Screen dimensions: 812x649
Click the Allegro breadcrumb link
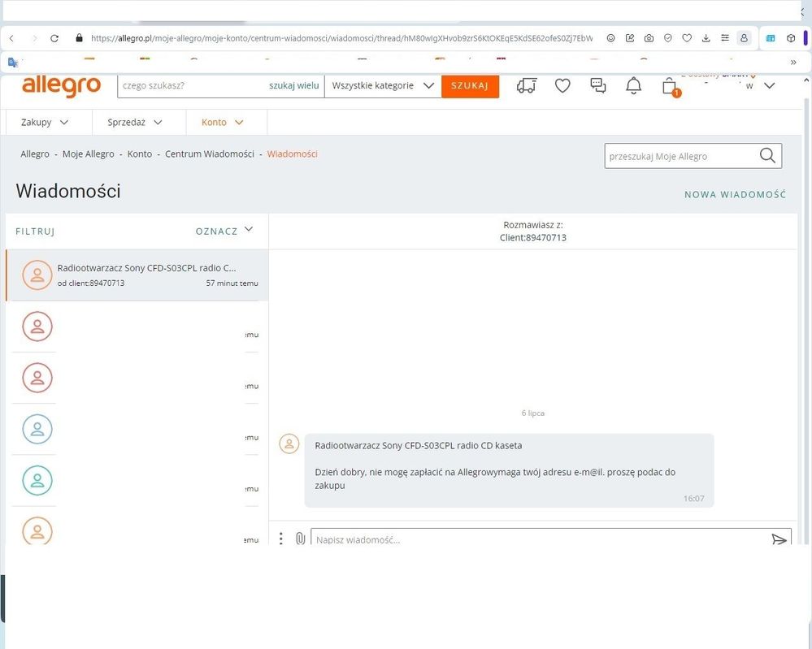tap(35, 154)
